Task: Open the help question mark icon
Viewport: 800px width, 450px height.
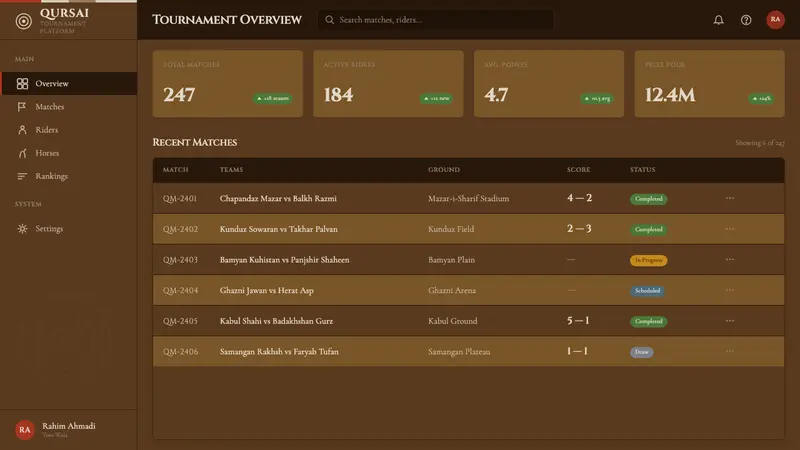Action: tap(746, 20)
